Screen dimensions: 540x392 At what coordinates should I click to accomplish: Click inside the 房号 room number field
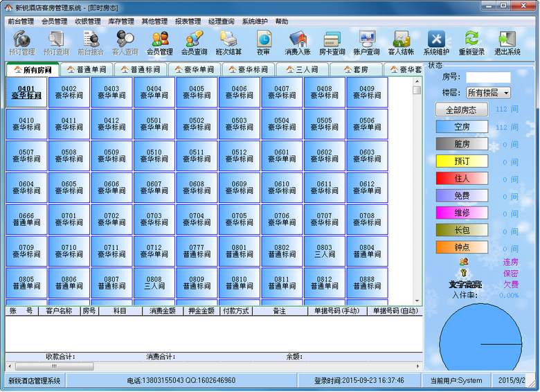pos(488,78)
